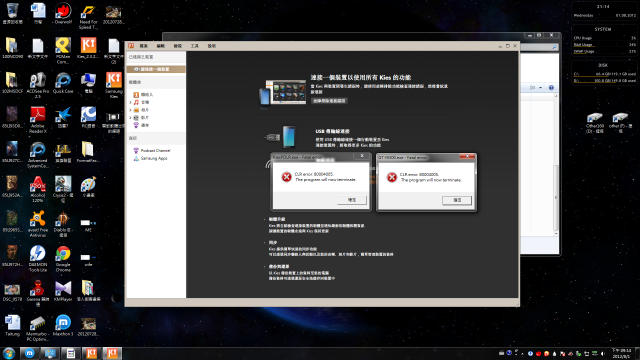Click the help icon in the background Explorer window

point(551,88)
